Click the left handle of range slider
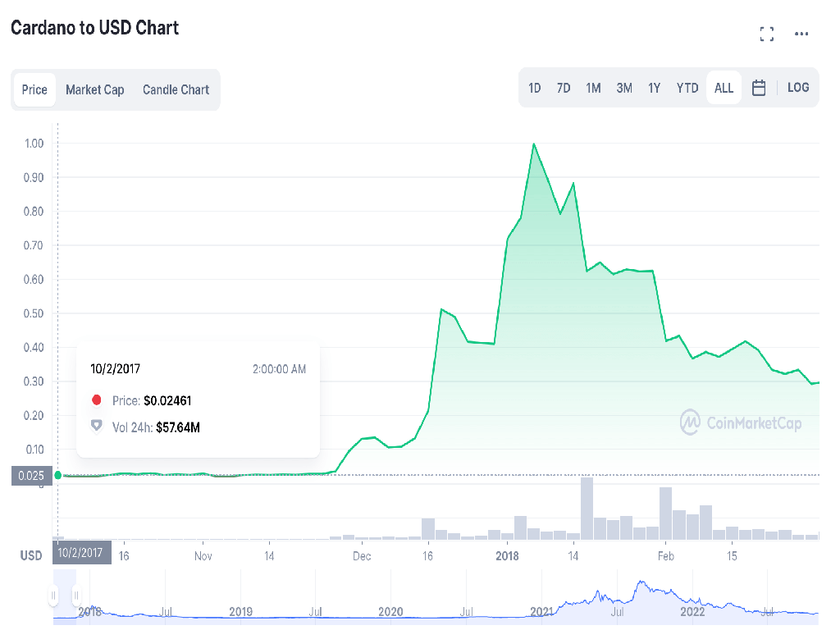Viewport: 840px width, 630px height. pyautogui.click(x=54, y=596)
